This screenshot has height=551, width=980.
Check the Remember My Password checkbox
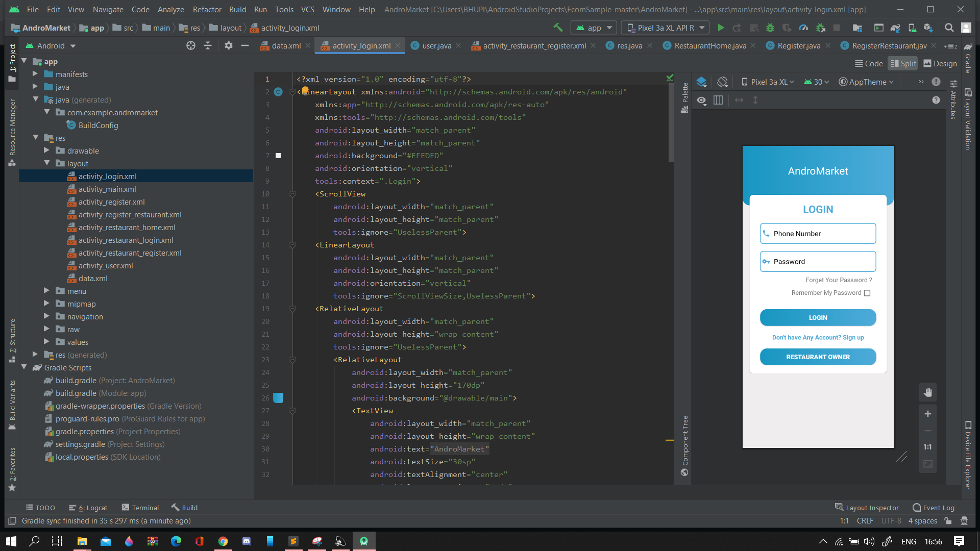867,293
